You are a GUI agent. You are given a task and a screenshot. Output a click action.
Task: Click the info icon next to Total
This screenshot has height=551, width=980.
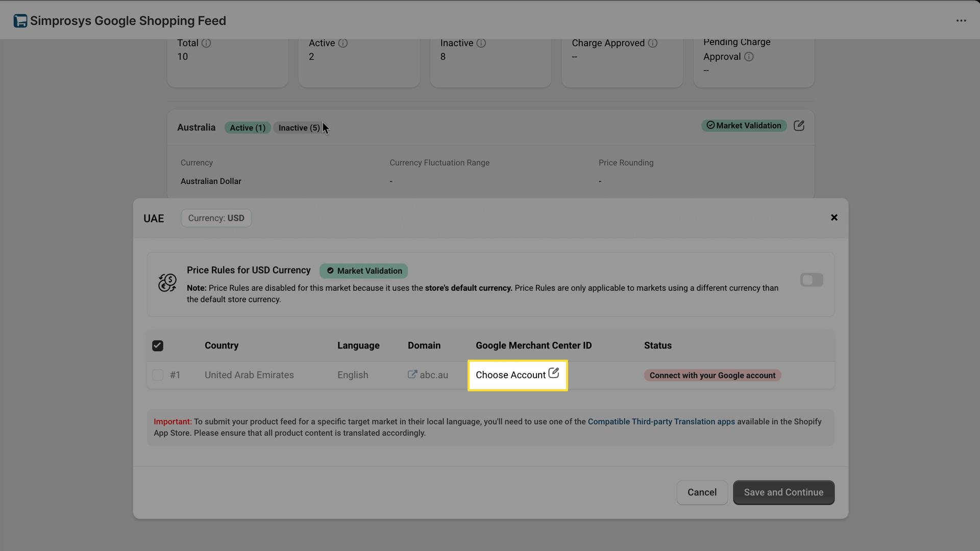point(206,43)
